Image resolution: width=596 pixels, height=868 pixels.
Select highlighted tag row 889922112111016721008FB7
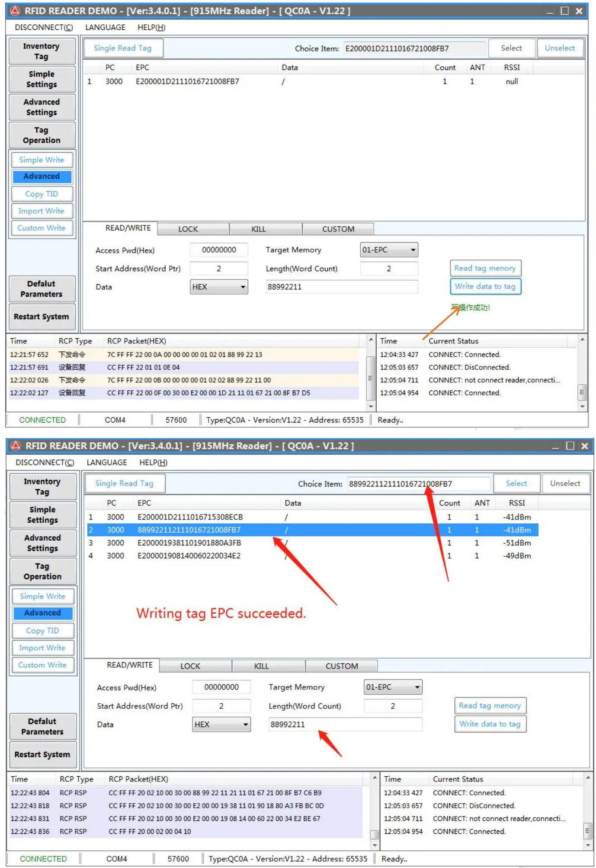pyautogui.click(x=312, y=530)
